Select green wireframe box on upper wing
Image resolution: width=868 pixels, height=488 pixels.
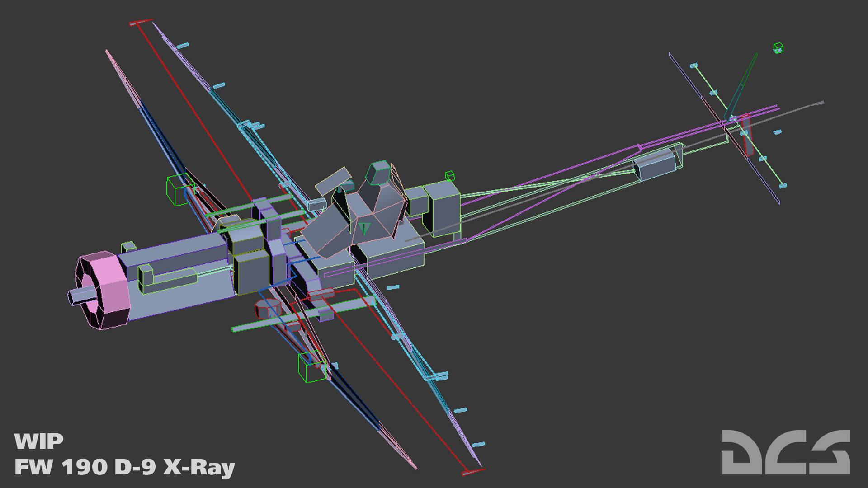pos(179,190)
